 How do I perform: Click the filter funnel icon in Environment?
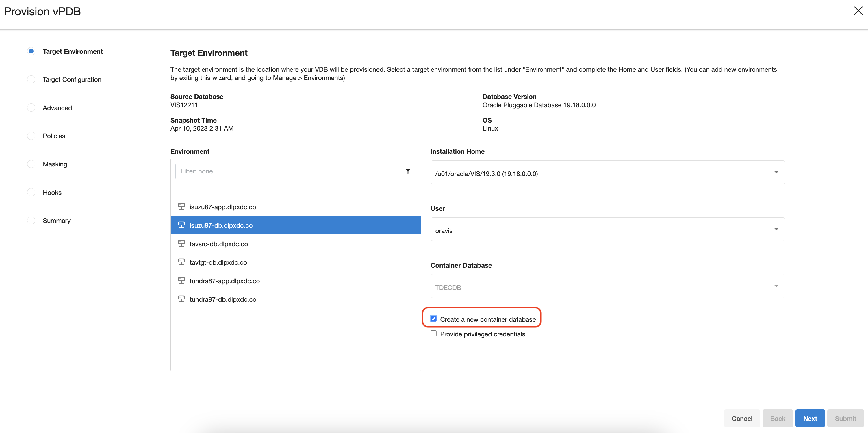(408, 171)
